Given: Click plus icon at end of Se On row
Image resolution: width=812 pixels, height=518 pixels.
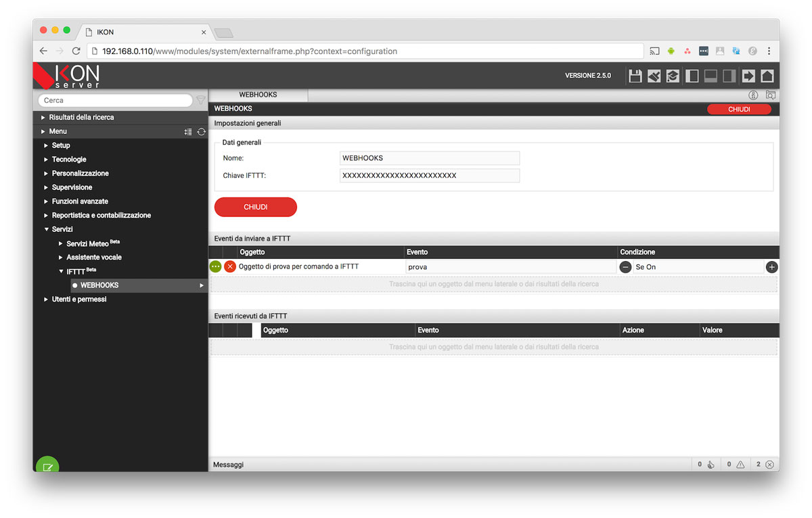Looking at the screenshot, I should 772,267.
